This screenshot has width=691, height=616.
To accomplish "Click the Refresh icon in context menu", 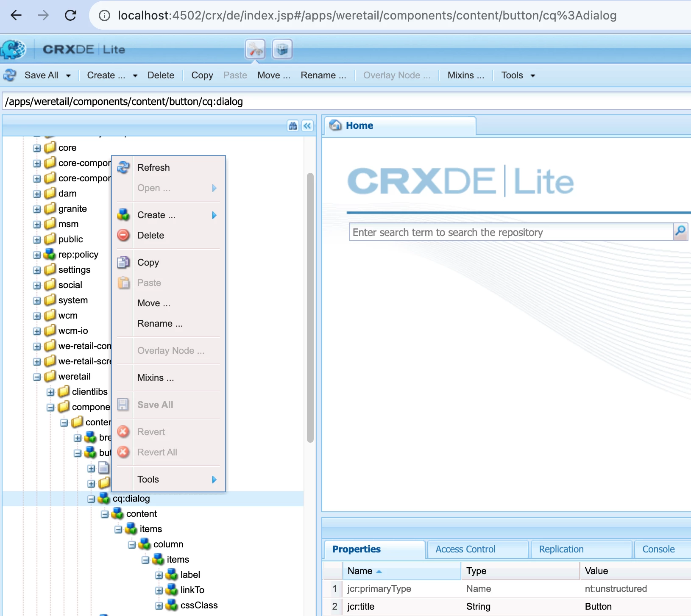I will tap(123, 167).
